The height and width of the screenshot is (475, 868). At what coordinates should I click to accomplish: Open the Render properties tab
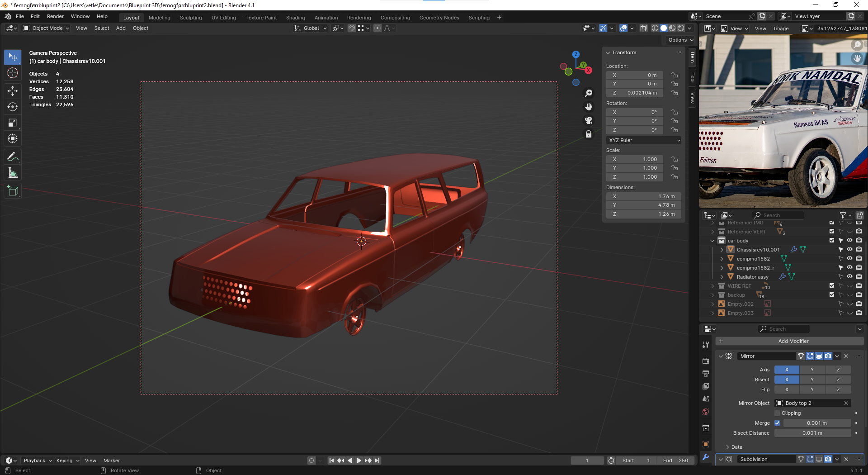pos(706,361)
